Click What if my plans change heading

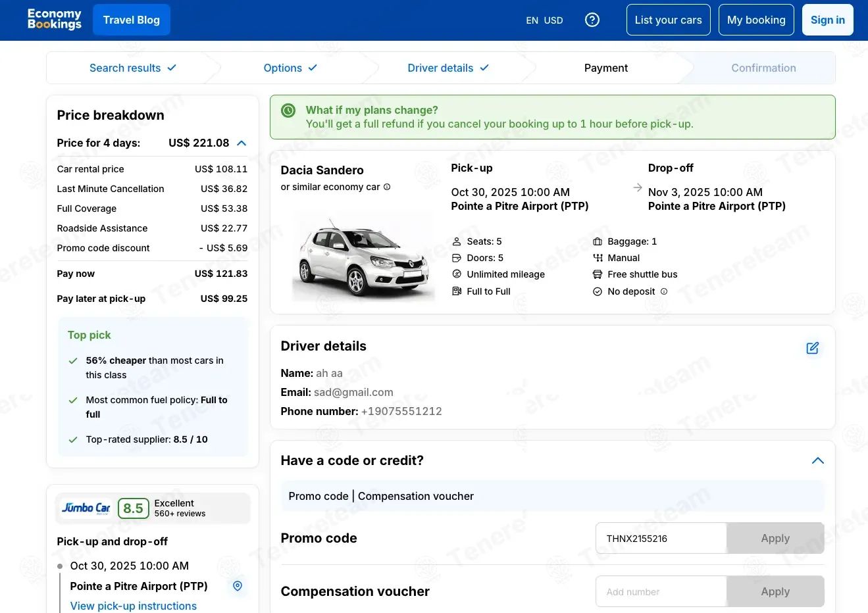372,110
